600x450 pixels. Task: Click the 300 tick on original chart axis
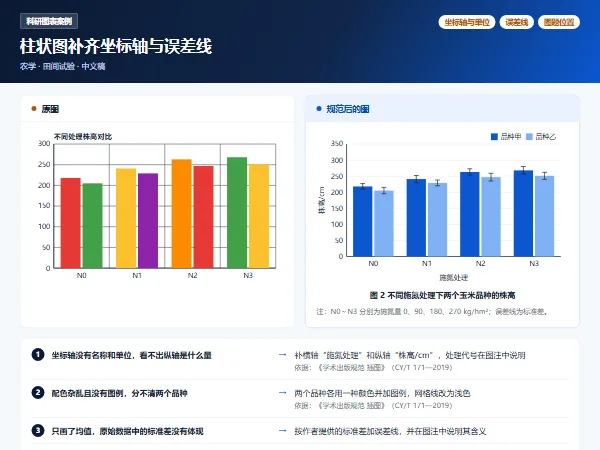[44, 143]
